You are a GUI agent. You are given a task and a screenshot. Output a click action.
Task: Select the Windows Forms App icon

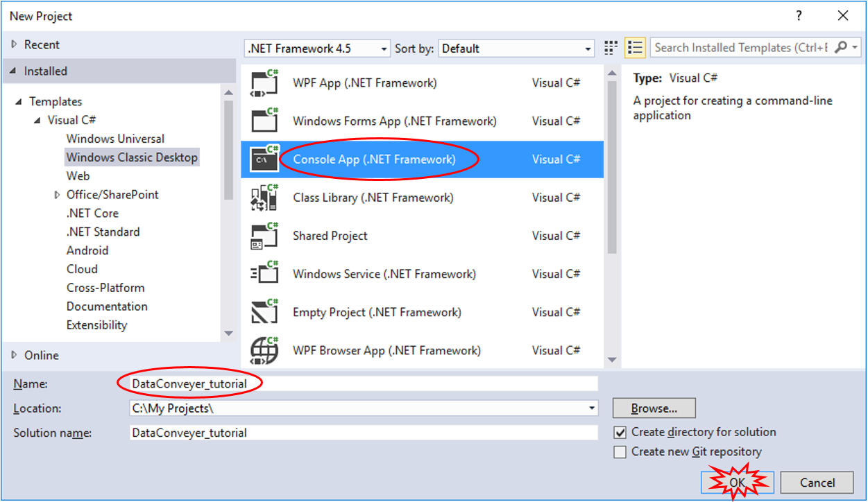pos(264,121)
